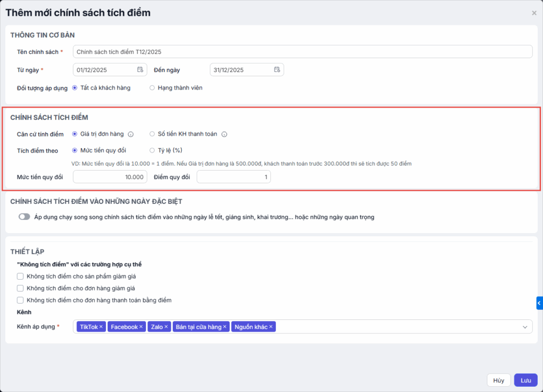Remove the TikTok channel tag
Image resolution: width=543 pixels, height=392 pixels.
pyautogui.click(x=101, y=327)
